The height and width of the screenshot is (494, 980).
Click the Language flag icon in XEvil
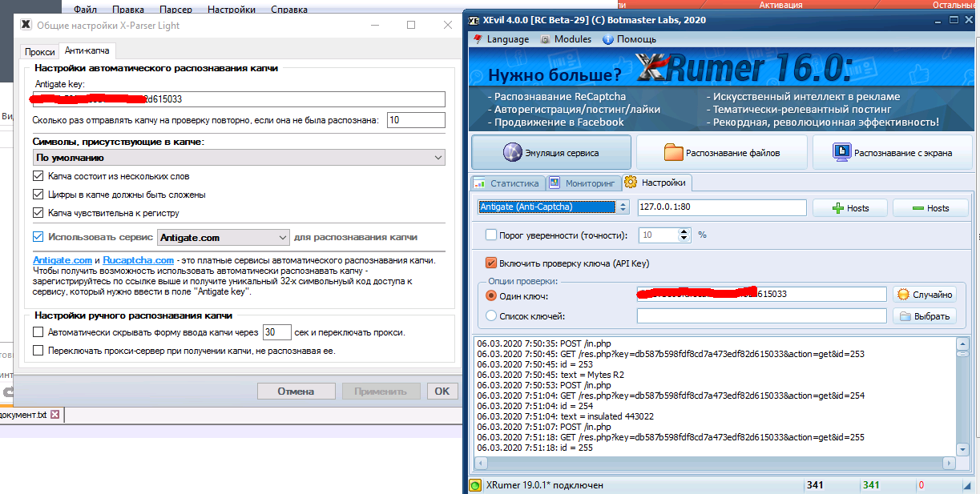[x=478, y=38]
